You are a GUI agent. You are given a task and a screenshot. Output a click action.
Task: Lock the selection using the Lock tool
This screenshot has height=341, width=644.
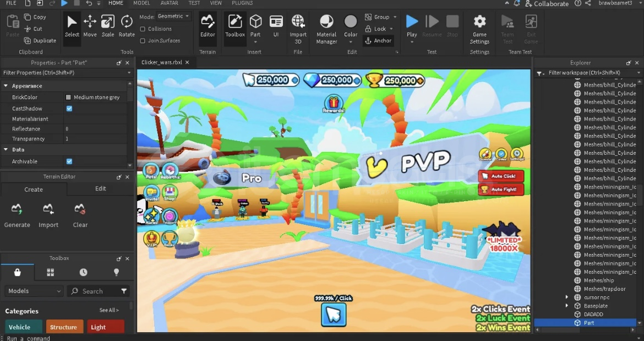click(375, 29)
